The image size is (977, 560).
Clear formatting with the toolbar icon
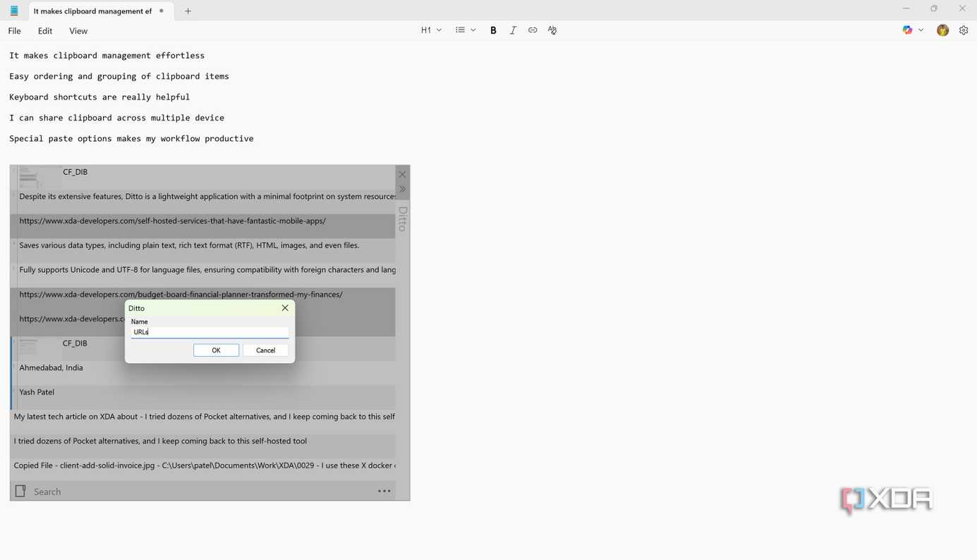[x=552, y=30]
